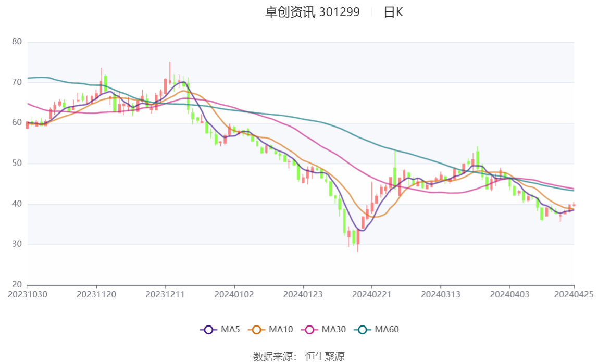Viewport: 598px width, 364px height.
Task: Select the 日K period label
Action: [x=393, y=12]
